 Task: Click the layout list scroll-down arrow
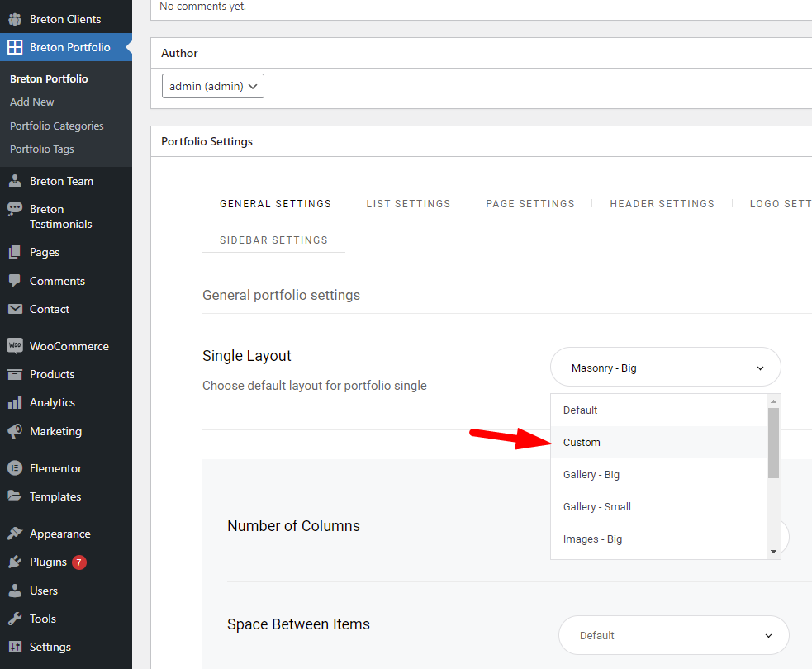point(774,552)
